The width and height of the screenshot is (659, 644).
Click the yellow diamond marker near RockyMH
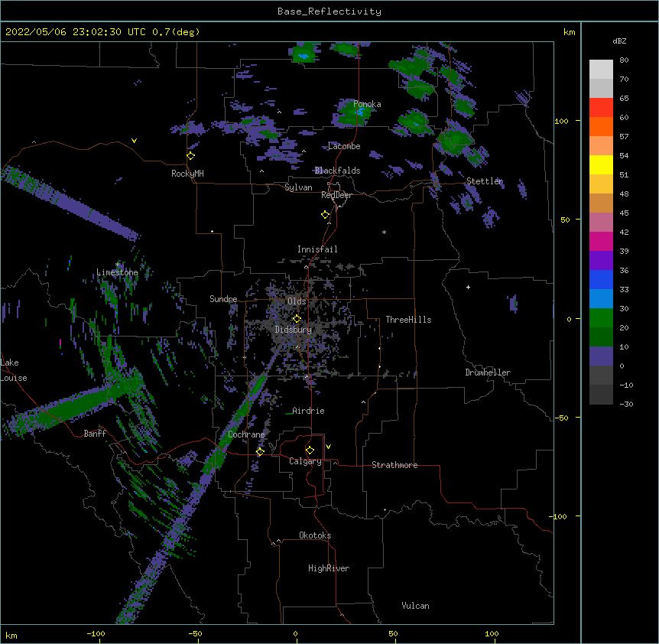click(x=191, y=156)
